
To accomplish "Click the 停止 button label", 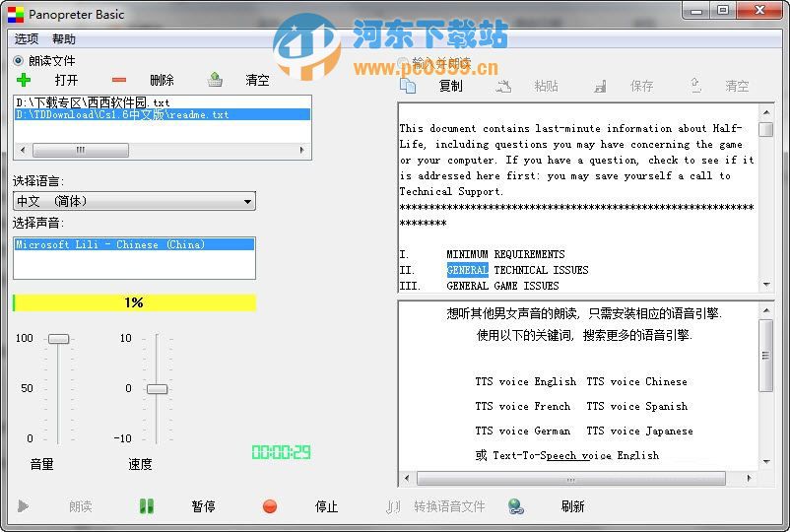I will coord(326,506).
